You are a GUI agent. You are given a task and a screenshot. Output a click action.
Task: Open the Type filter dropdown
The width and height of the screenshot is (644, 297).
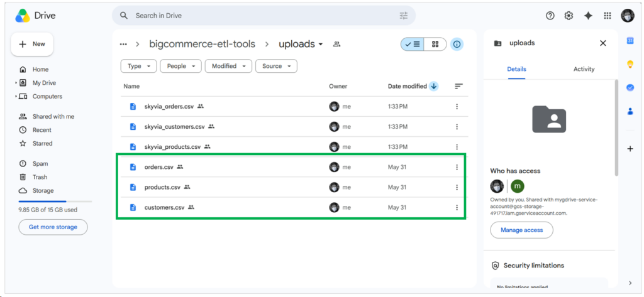(x=139, y=66)
